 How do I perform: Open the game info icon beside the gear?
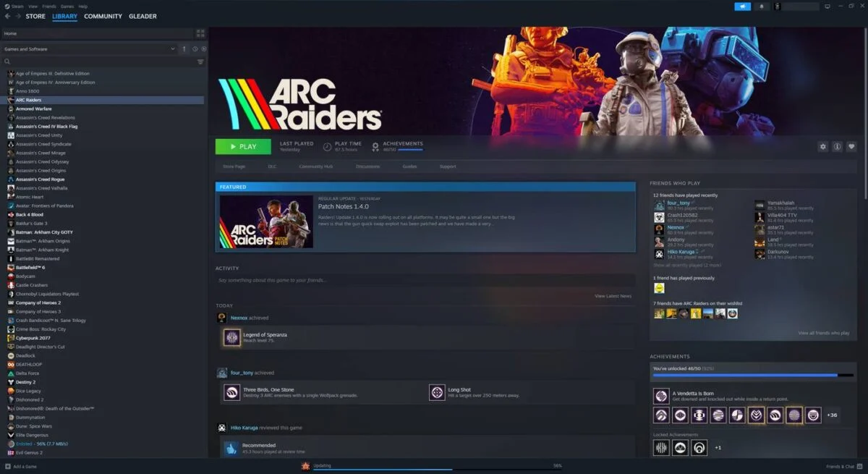coord(838,146)
